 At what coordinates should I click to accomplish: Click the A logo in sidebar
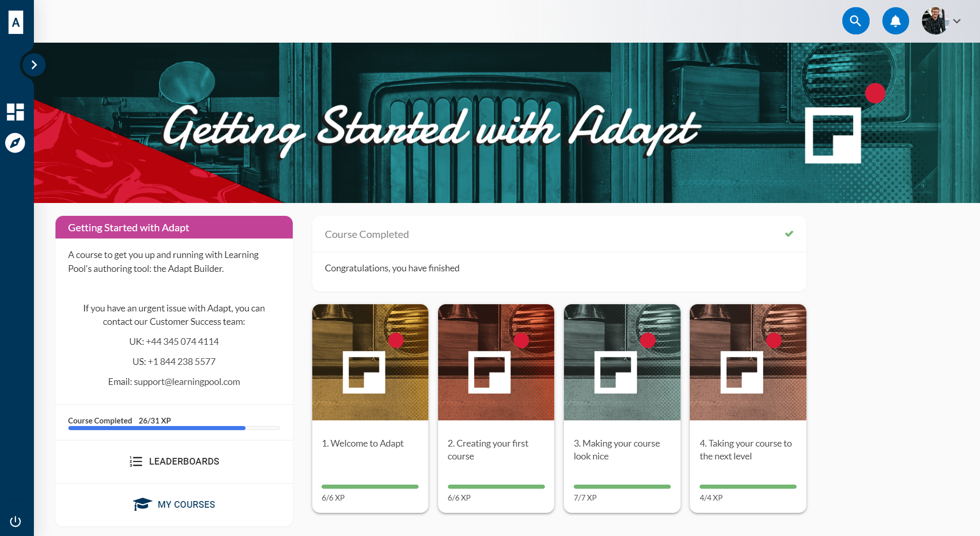(x=16, y=22)
